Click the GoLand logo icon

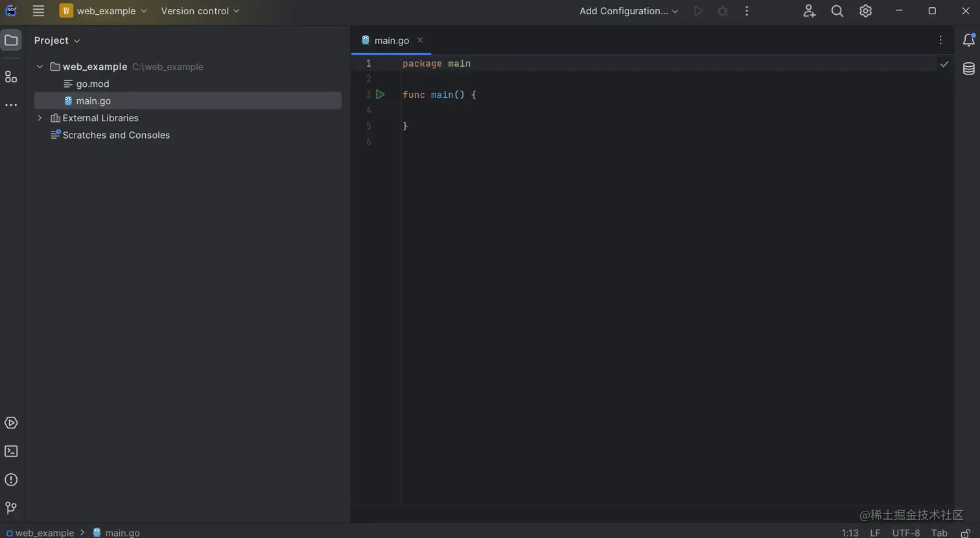(x=11, y=10)
